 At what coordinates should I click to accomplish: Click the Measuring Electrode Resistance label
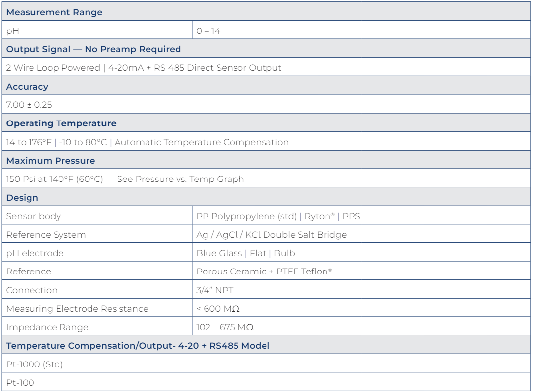77,309
